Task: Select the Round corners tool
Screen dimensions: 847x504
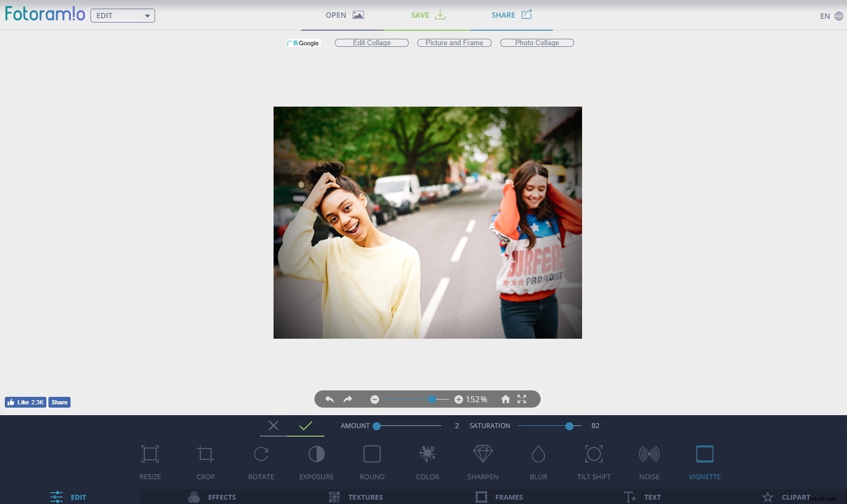Action: pyautogui.click(x=372, y=461)
